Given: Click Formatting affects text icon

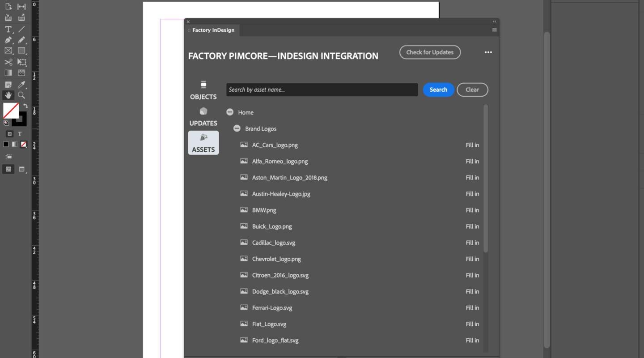Looking at the screenshot, I should pos(20,134).
